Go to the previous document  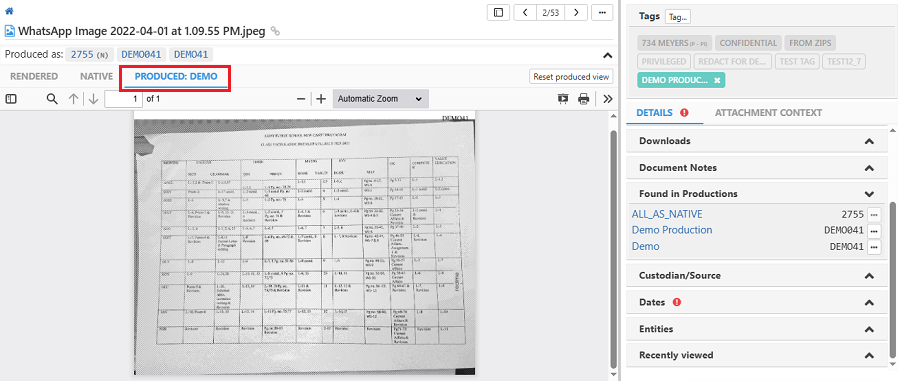525,12
